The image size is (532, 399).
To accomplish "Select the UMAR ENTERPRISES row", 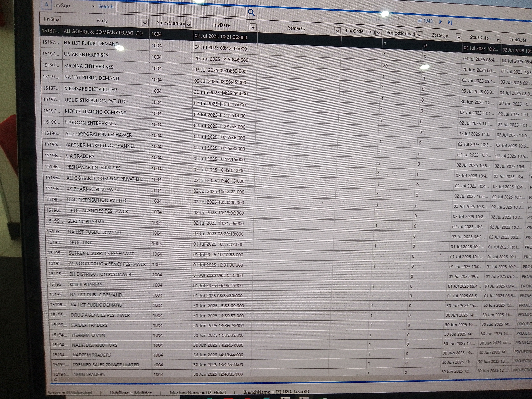I will (x=86, y=55).
